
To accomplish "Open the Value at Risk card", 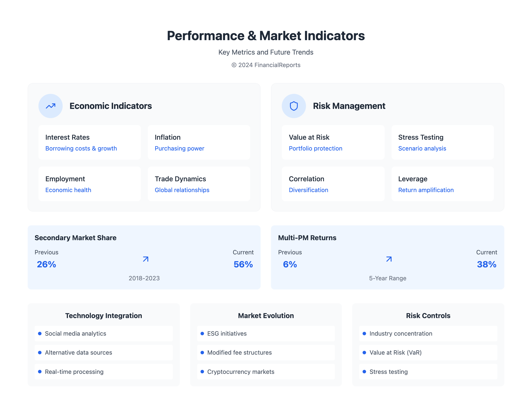I will (333, 142).
